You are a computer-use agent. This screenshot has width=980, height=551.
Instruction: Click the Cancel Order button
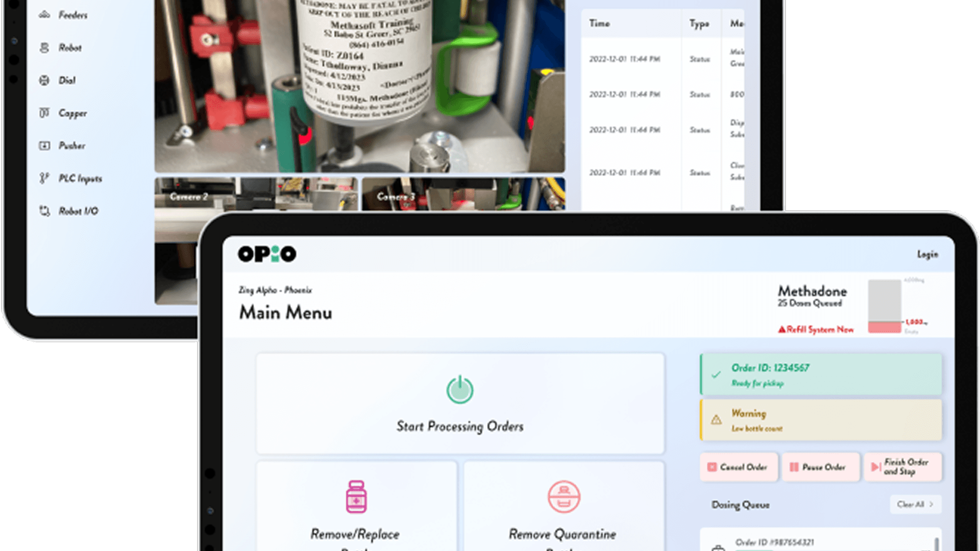pos(739,467)
